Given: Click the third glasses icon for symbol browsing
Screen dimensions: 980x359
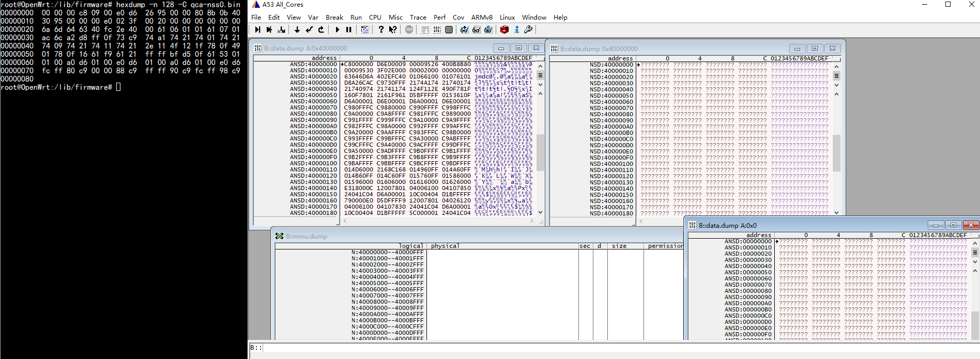Looking at the screenshot, I should pos(488,29).
